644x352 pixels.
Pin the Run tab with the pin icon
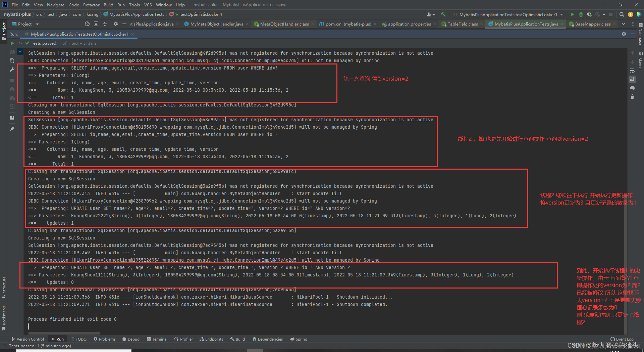[x=12, y=129]
